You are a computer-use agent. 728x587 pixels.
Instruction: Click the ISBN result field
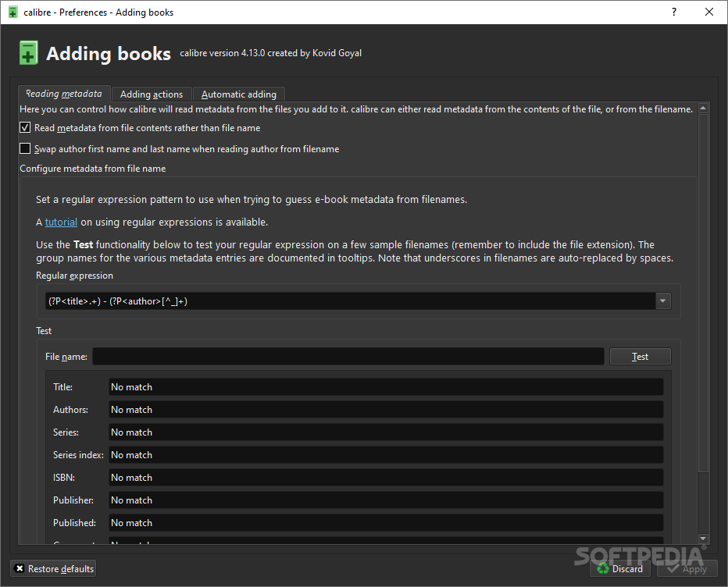[386, 478]
